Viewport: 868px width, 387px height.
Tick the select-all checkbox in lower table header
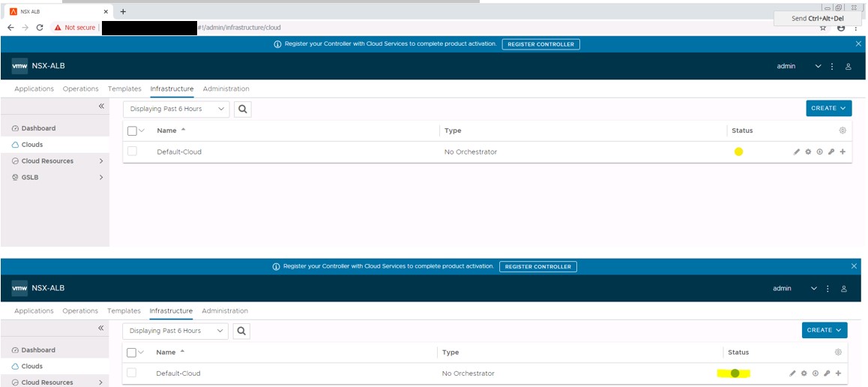click(131, 352)
